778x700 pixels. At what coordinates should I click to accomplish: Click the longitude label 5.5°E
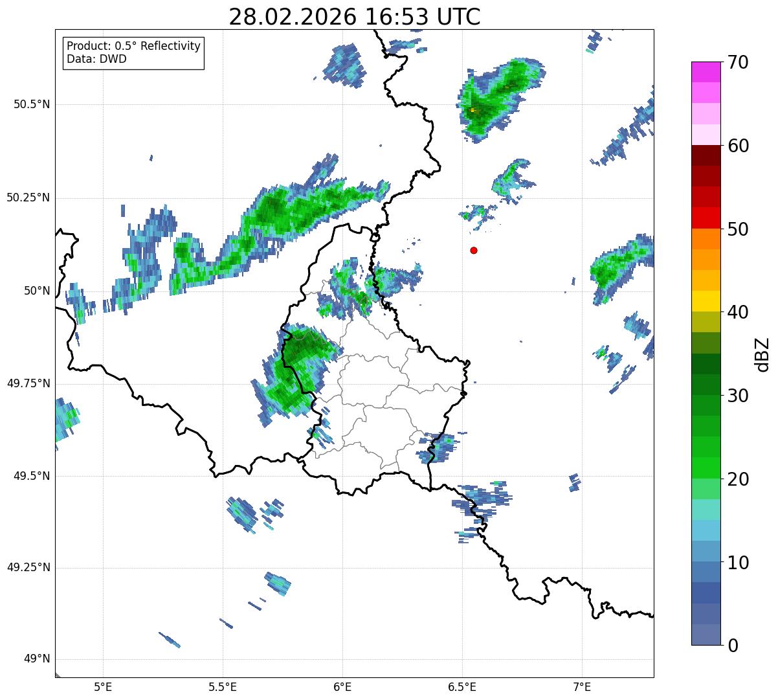223,687
